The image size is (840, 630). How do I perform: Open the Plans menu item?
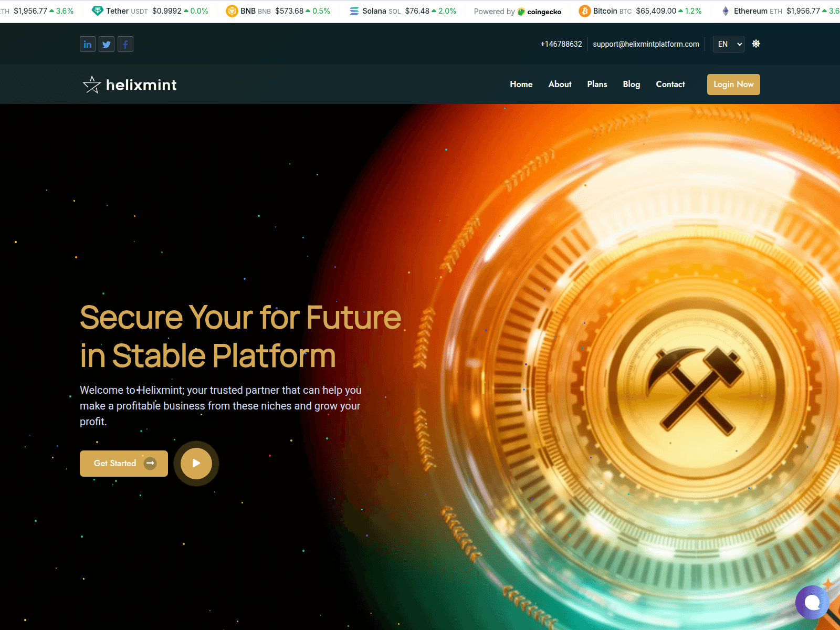[x=597, y=84]
